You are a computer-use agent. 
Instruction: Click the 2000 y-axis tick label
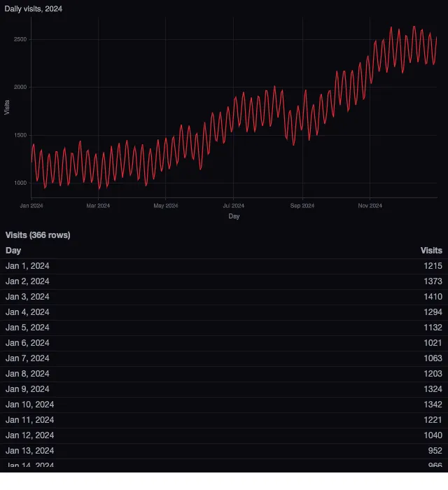(20, 87)
